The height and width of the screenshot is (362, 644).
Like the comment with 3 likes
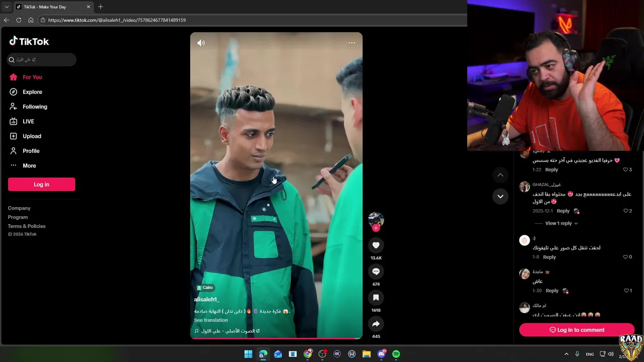coord(626,170)
